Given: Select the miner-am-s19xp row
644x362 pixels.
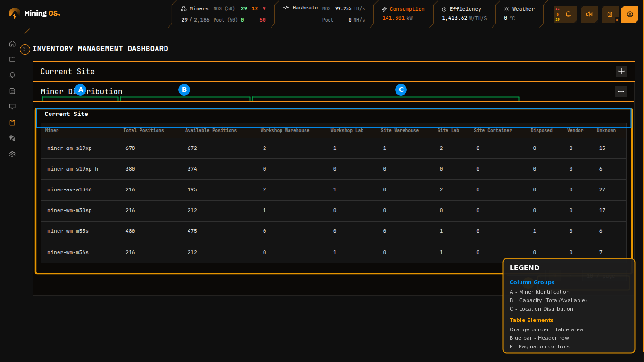Looking at the screenshot, I should tap(69, 148).
